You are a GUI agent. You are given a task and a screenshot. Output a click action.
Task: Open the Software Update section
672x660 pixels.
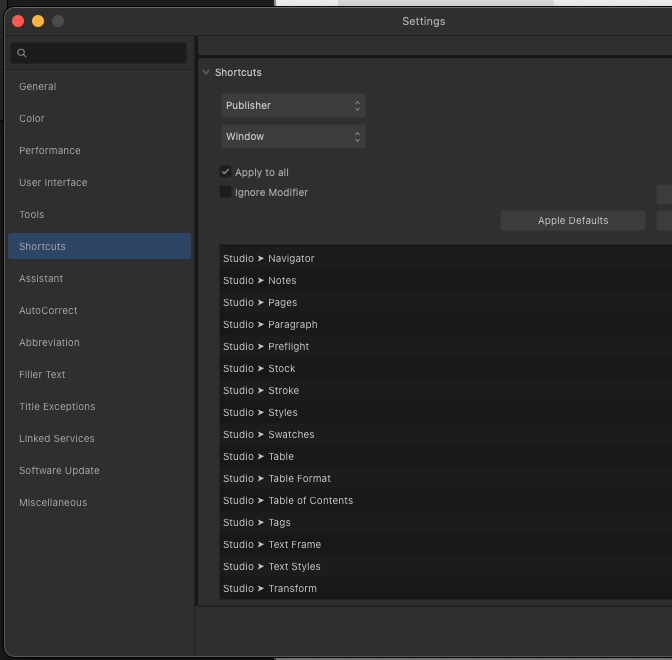click(59, 471)
